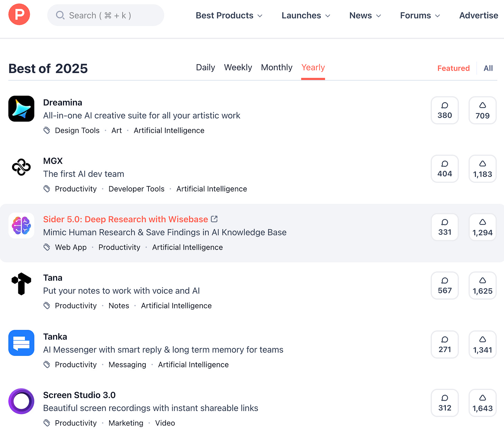This screenshot has height=431, width=504.
Task: Open the Dreamina product title
Action: [x=63, y=102]
